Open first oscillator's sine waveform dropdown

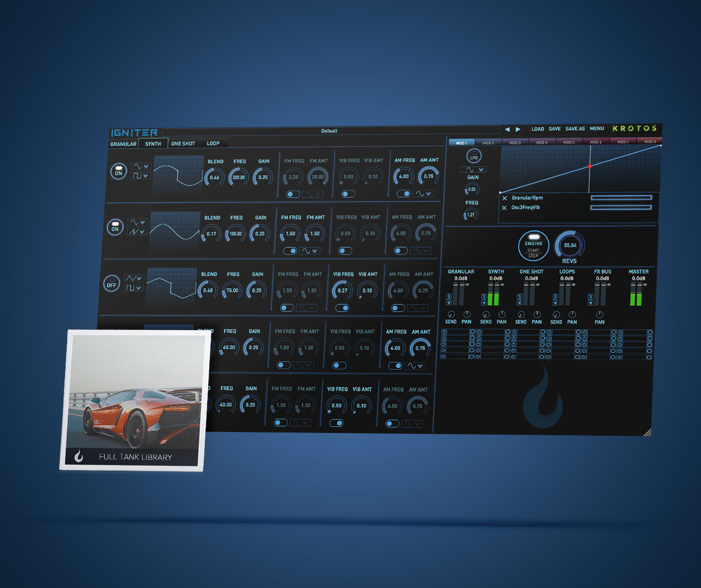[141, 166]
